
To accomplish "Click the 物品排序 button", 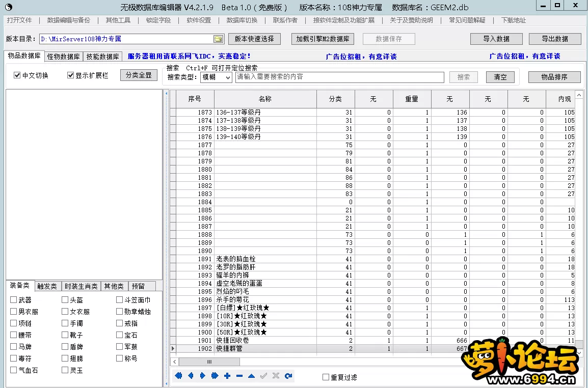I will [x=554, y=77].
